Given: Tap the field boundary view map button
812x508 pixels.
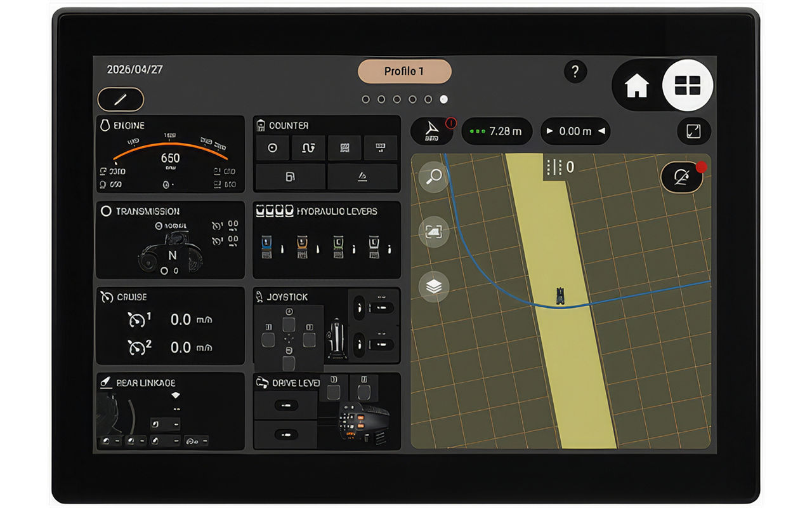Looking at the screenshot, I should coord(434,232).
